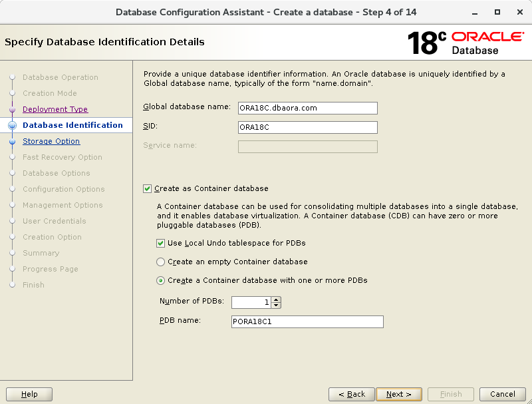Click the Database Identification step bullet icon
532x404 pixels.
click(x=12, y=125)
